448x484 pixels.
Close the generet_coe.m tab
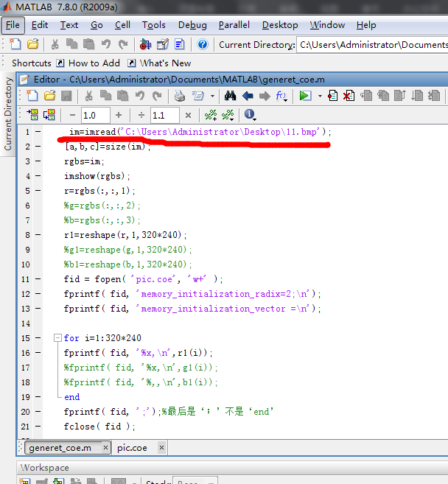(105, 447)
